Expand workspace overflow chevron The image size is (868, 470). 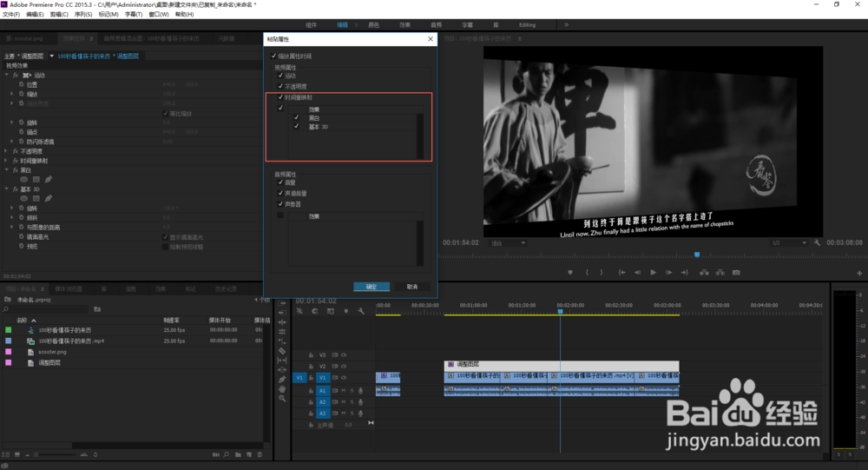[x=566, y=25]
